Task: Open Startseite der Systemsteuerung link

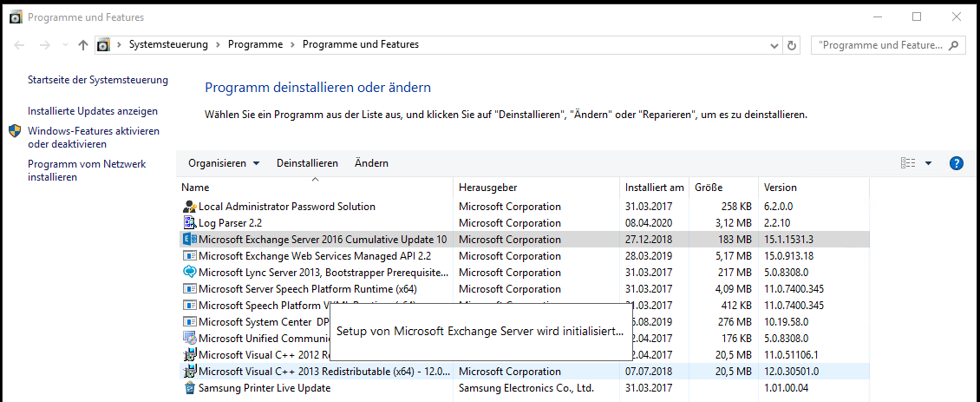Action: pyautogui.click(x=98, y=80)
